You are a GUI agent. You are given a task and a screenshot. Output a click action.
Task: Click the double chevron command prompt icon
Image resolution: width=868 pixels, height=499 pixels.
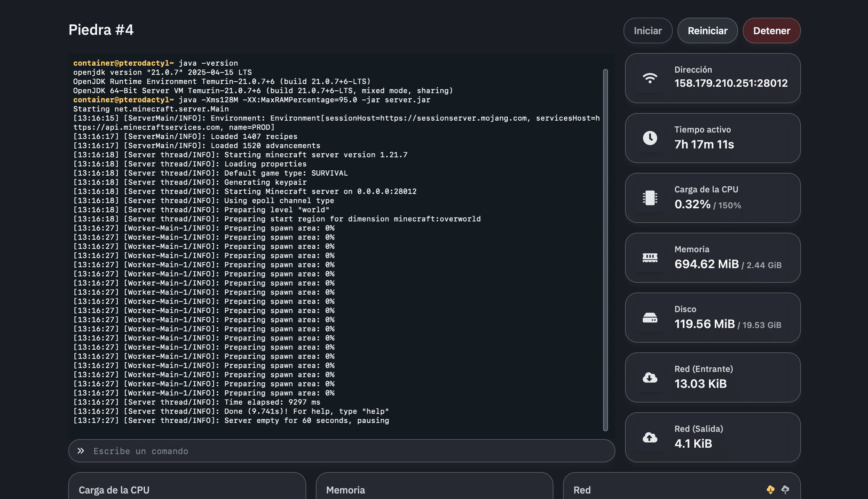coord(81,451)
